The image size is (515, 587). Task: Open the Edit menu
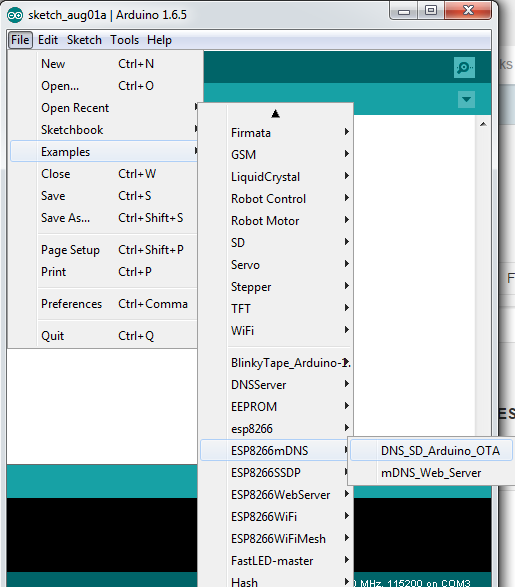click(x=48, y=40)
